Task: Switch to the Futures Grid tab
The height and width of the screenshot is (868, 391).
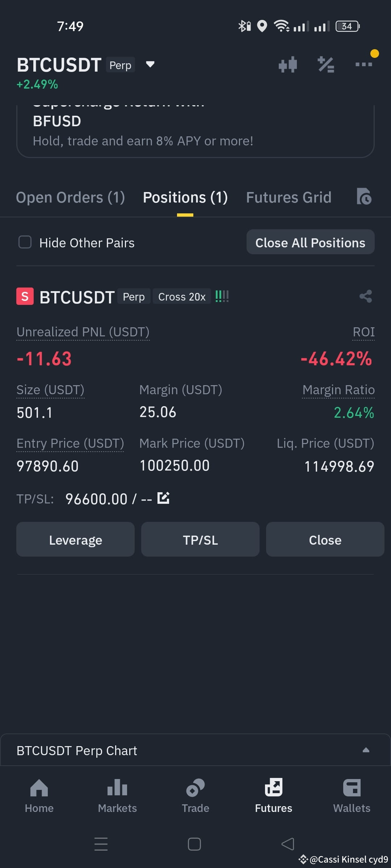Action: [x=289, y=197]
